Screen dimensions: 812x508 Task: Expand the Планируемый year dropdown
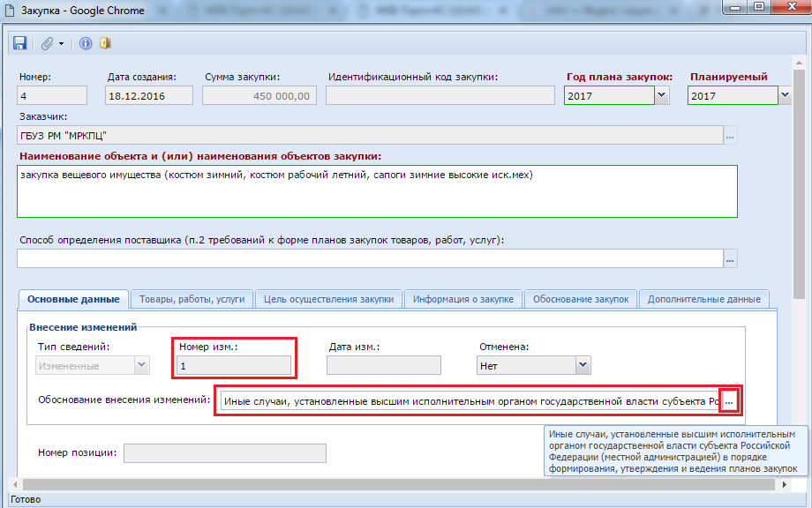pos(785,95)
